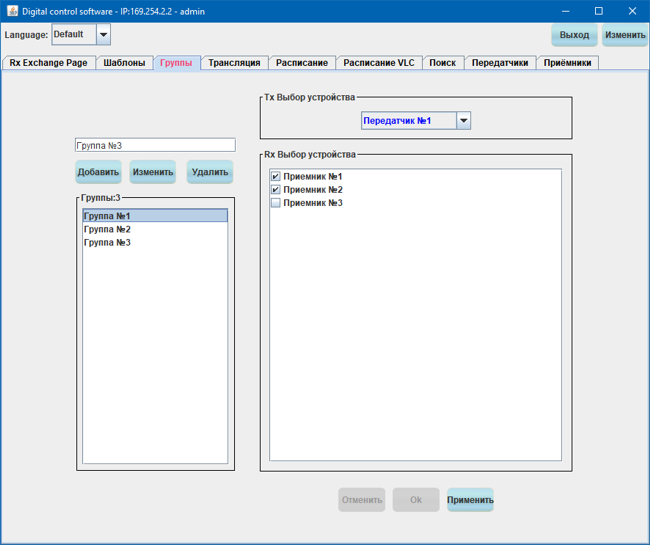Click the Default language combo box
Image resolution: width=650 pixels, height=545 pixels.
tap(72, 35)
